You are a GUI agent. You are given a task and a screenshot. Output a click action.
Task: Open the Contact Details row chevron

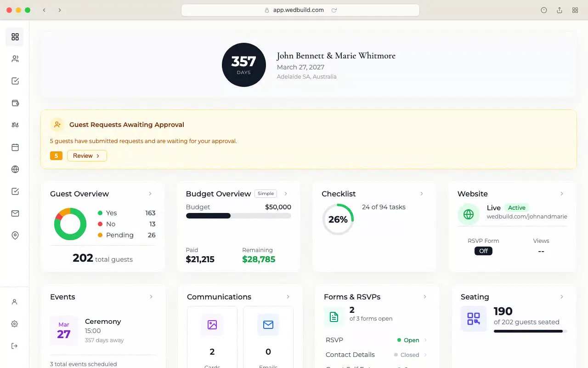tap(425, 355)
